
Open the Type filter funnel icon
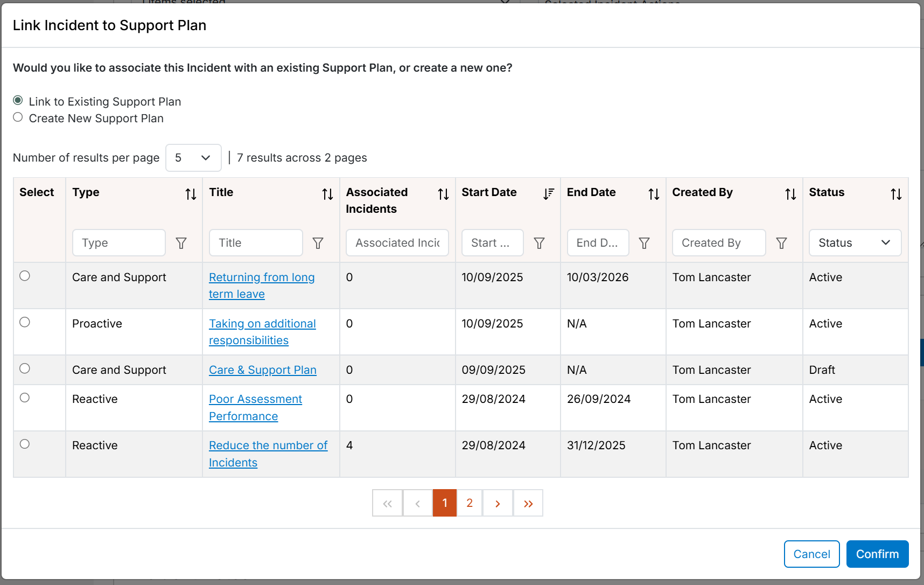tap(181, 243)
